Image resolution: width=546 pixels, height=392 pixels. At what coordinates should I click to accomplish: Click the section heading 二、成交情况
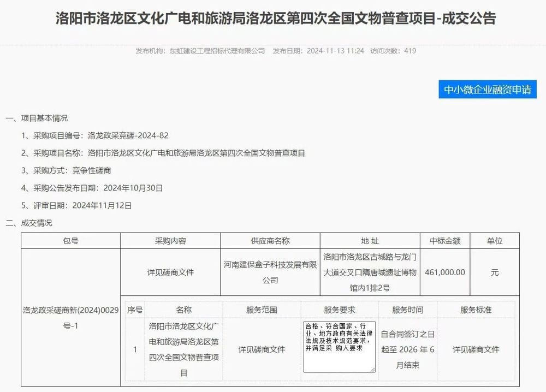pyautogui.click(x=29, y=223)
